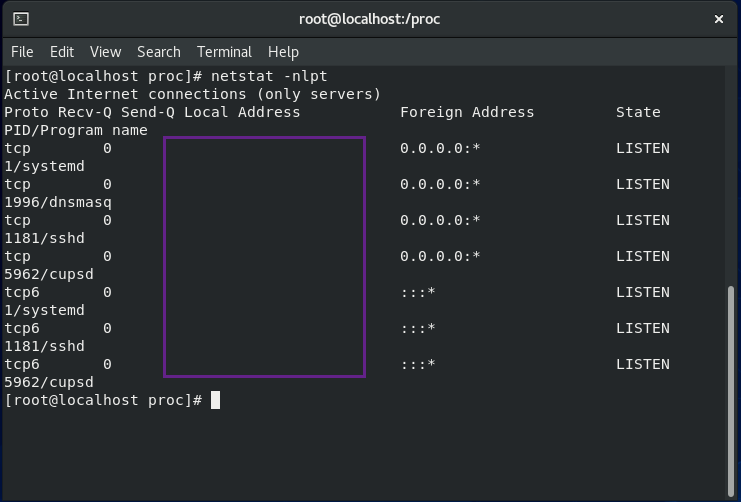This screenshot has width=741, height=502.
Task: Close the root@localhost terminal window
Action: coord(719,19)
